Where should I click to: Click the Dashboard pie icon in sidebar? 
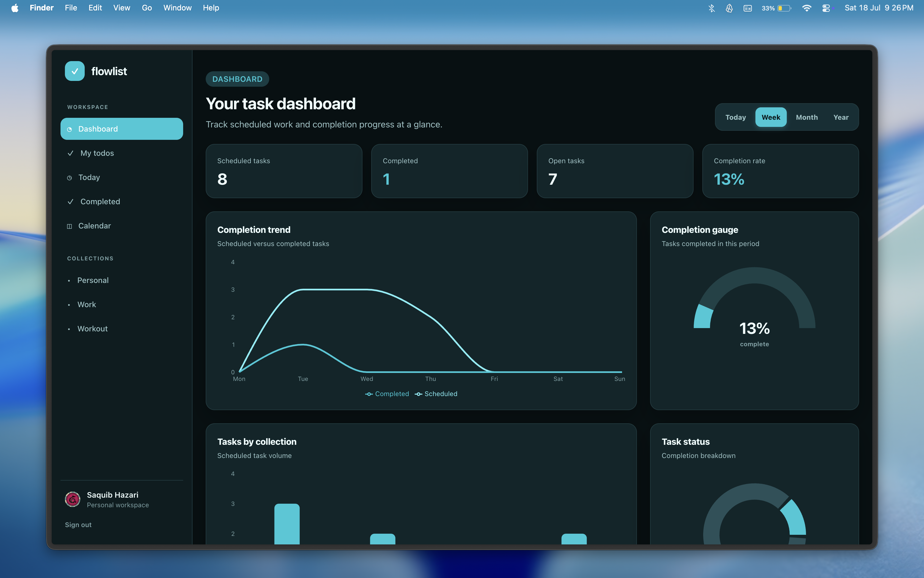coord(70,129)
